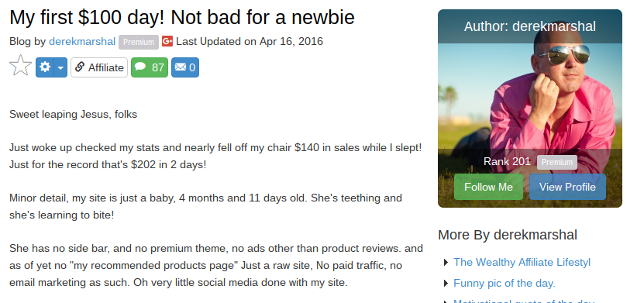Image resolution: width=644 pixels, height=303 pixels.
Task: Click the View Profile button
Action: coord(567,187)
